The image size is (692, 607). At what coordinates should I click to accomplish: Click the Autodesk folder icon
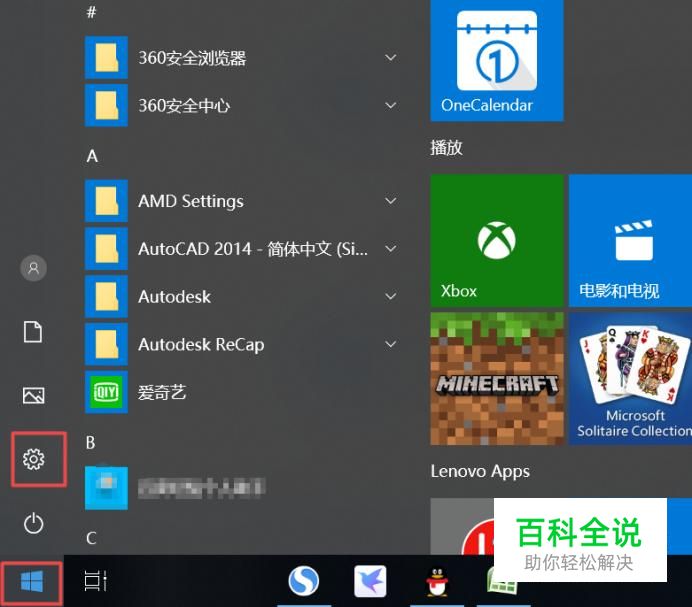106,296
